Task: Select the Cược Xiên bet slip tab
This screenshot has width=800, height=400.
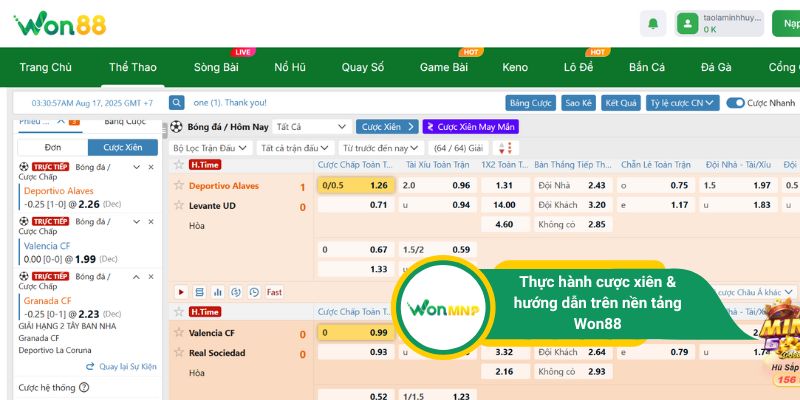Action: pyautogui.click(x=123, y=147)
